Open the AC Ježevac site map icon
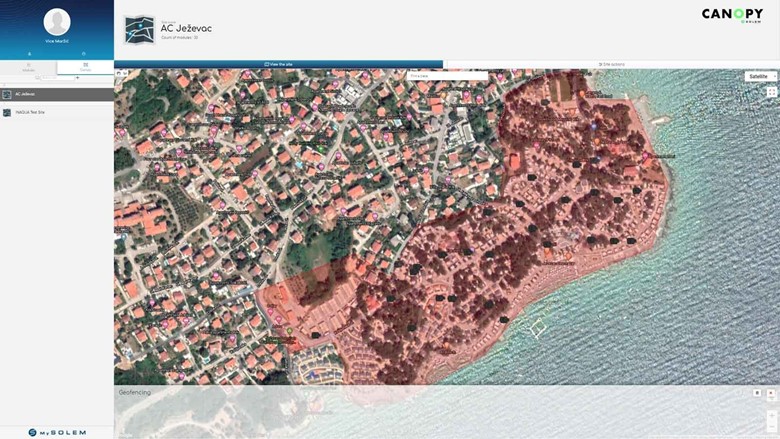Screen dimensions: 780x439 (x=139, y=30)
